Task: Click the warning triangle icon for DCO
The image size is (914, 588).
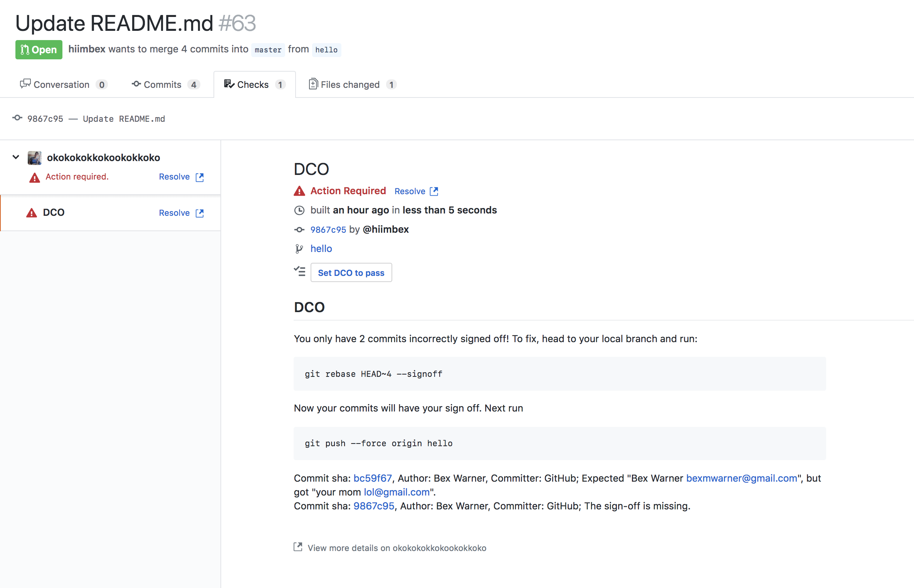Action: point(31,212)
